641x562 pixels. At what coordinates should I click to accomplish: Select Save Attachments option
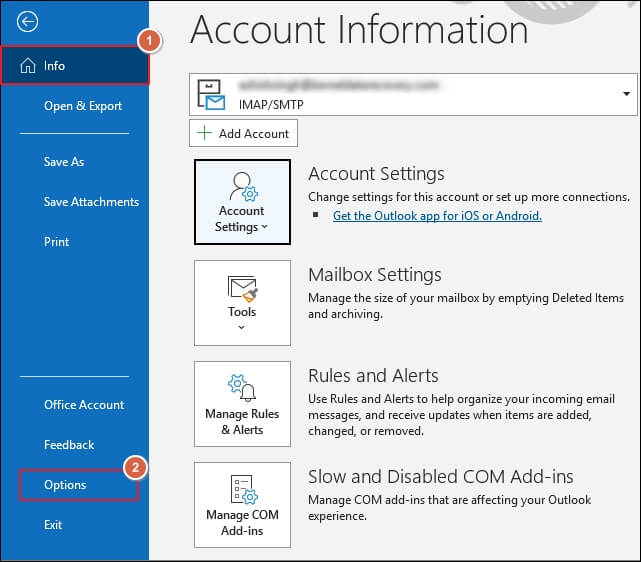[92, 202]
